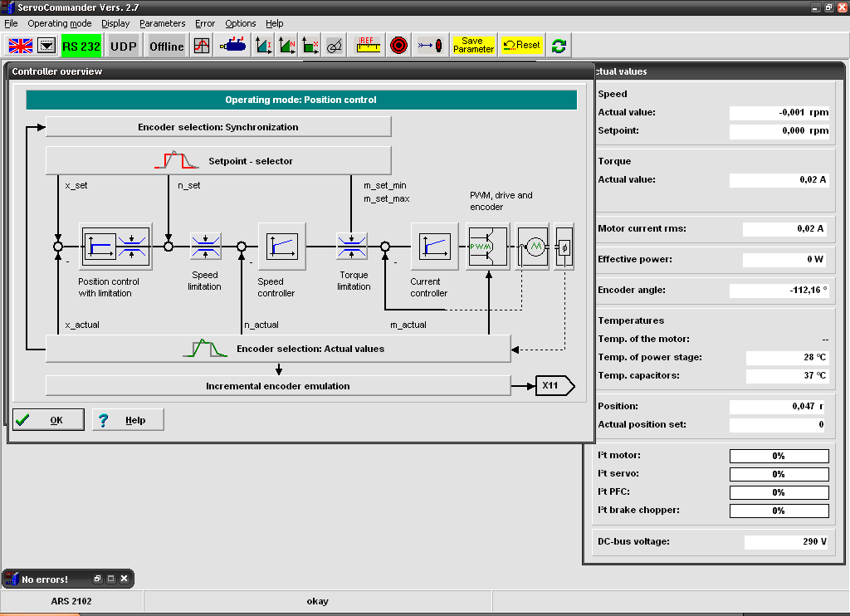The height and width of the screenshot is (616, 850).
Task: Click the Save Parameter button
Action: (x=473, y=46)
